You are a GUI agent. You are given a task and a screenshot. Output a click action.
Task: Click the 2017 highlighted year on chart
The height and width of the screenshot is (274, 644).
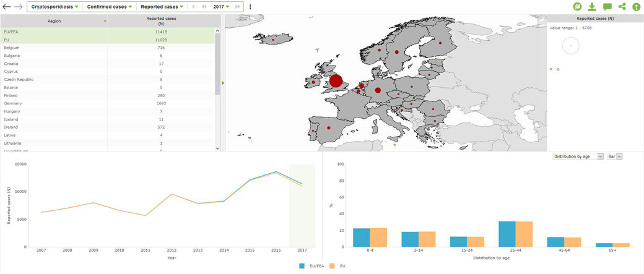pyautogui.click(x=302, y=205)
